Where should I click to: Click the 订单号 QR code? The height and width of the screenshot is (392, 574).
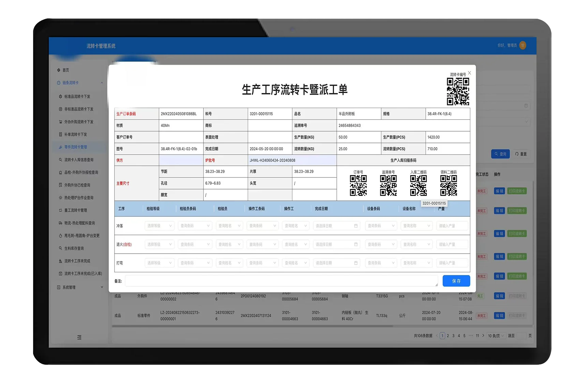pos(358,185)
